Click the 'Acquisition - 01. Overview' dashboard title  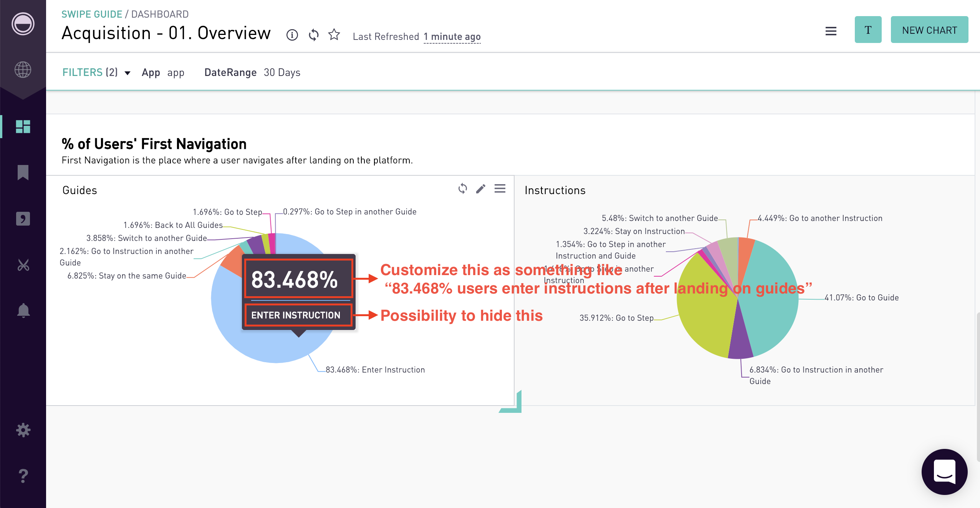pos(166,33)
